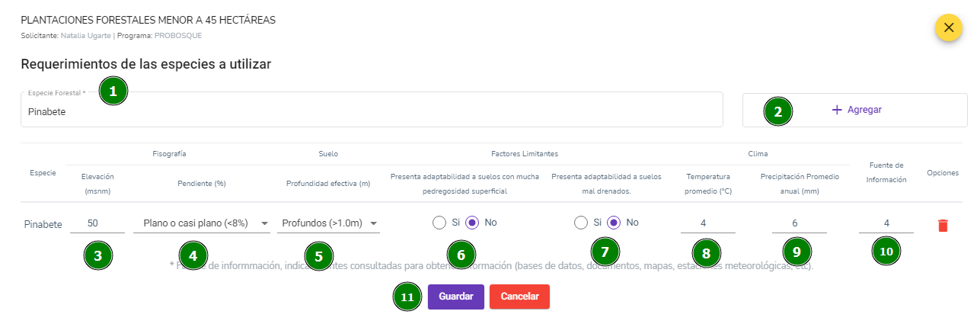Click green marker number 5
Viewport: 980px width, 324px height.
pos(319,255)
